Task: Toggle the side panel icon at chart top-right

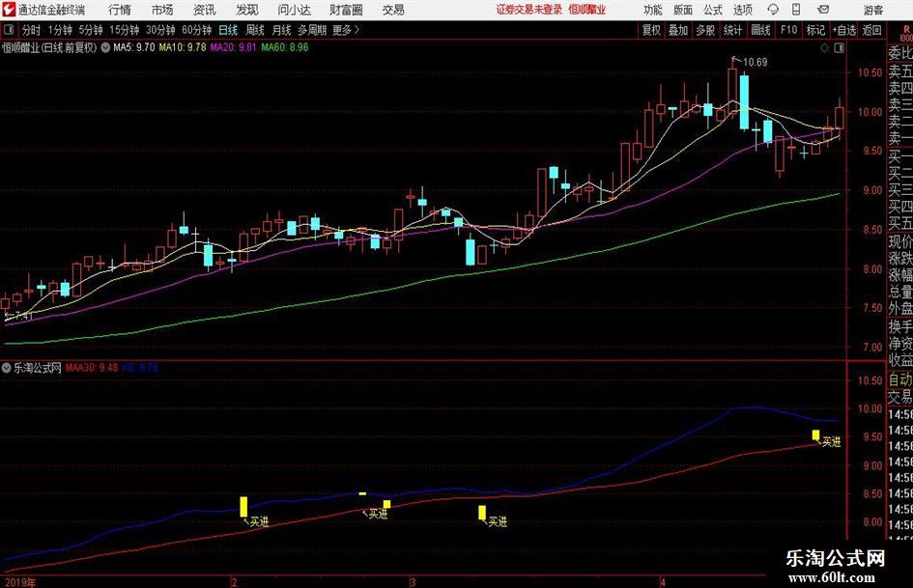Action: point(839,48)
